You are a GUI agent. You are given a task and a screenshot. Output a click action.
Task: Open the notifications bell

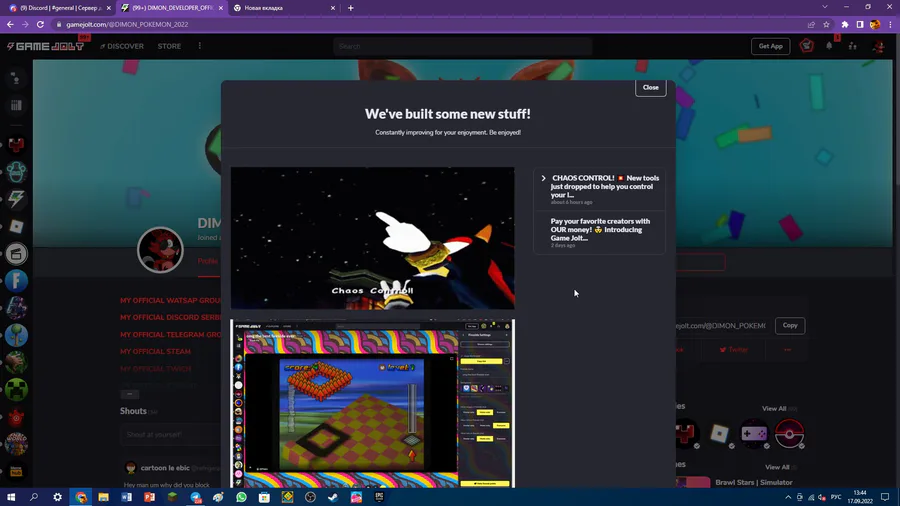(x=829, y=45)
